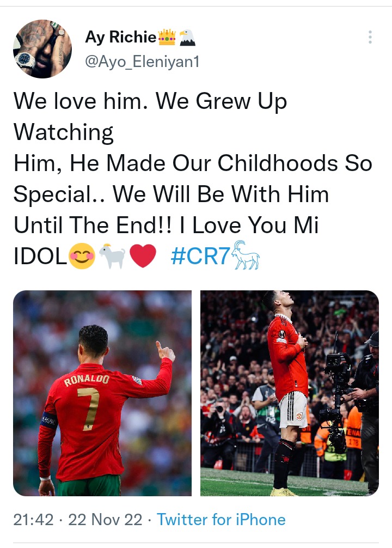
Task: Click the white goat emoji after IDOL
Action: click(112, 256)
